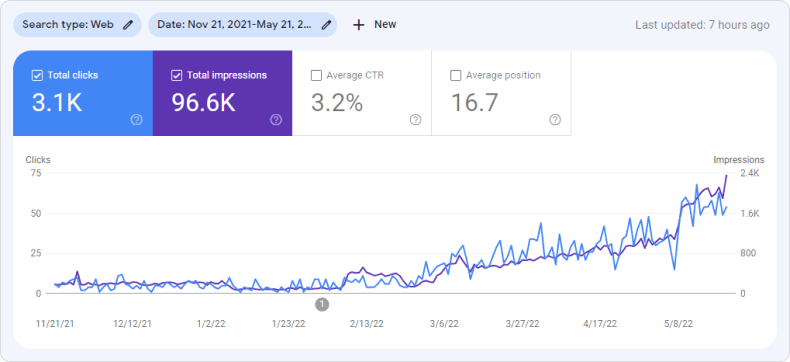Click the plus icon to add filter

(x=358, y=25)
